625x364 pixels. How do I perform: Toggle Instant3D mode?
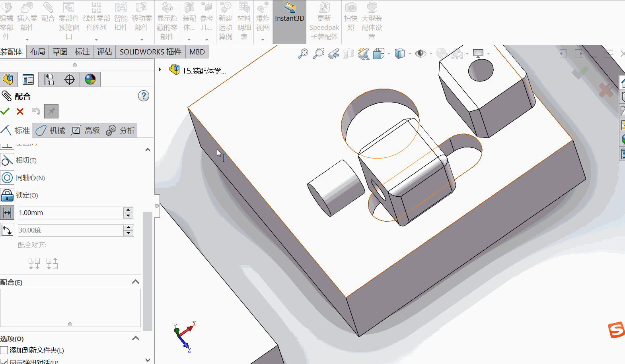point(290,21)
